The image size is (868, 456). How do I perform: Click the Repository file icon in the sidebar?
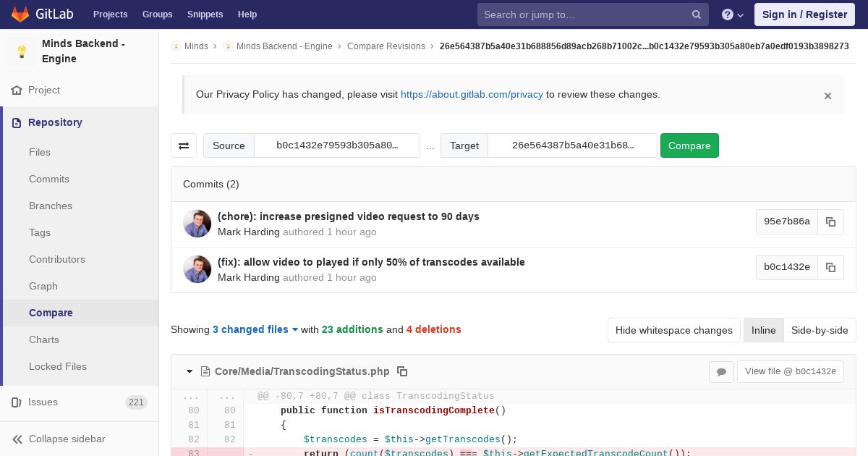[x=17, y=123]
